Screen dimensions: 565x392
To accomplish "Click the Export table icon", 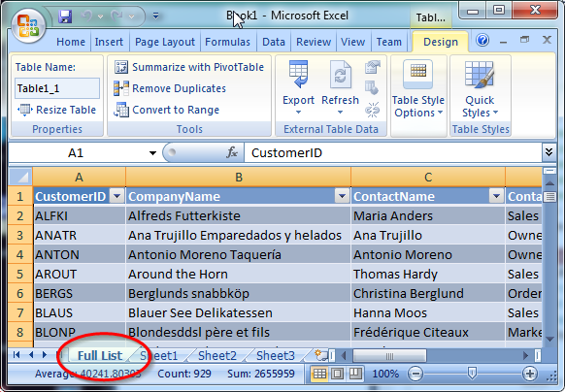I will [x=298, y=74].
